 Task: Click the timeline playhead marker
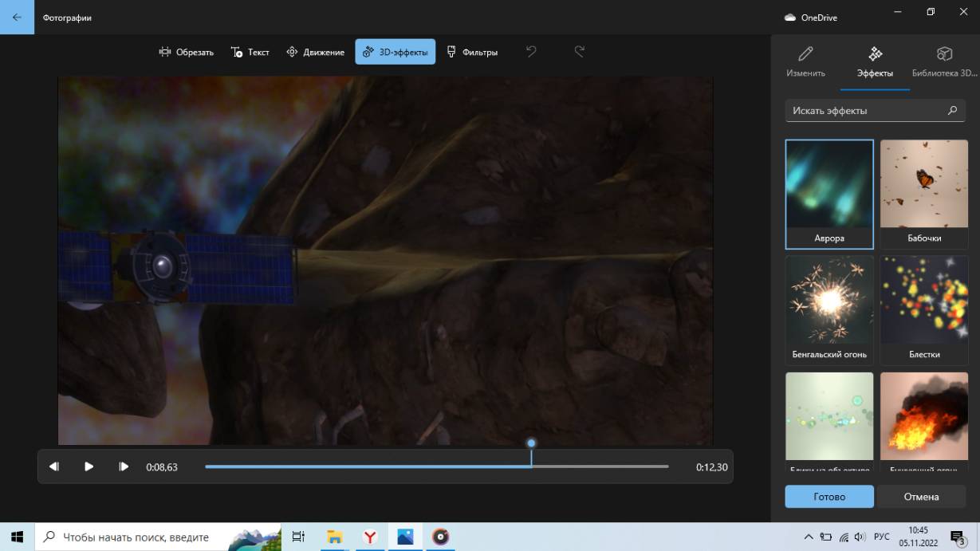pyautogui.click(x=531, y=443)
